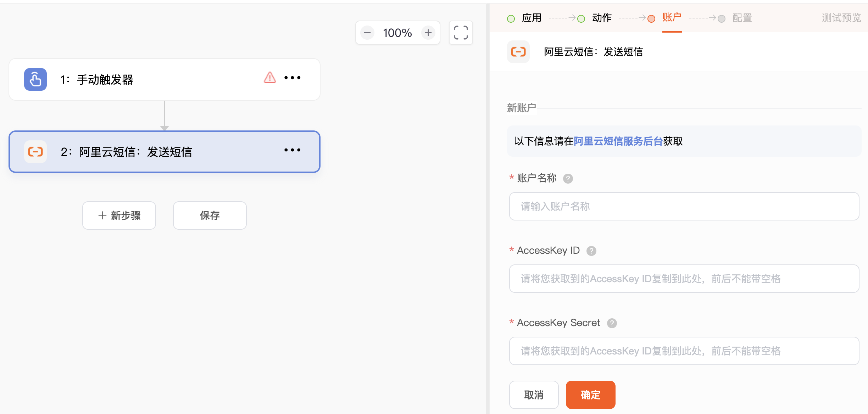868x414 pixels.
Task: Click the 保存 button
Action: click(210, 216)
